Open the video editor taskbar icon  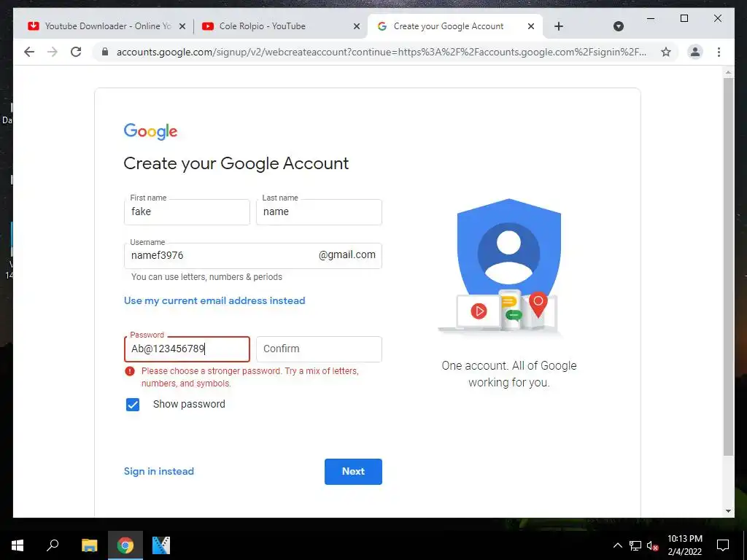pyautogui.click(x=161, y=545)
